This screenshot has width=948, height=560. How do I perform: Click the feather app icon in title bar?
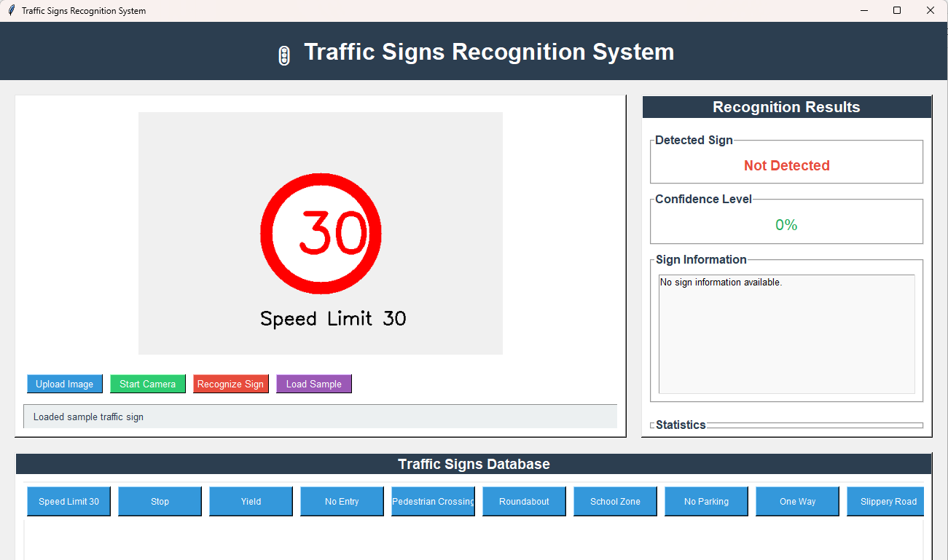point(11,10)
